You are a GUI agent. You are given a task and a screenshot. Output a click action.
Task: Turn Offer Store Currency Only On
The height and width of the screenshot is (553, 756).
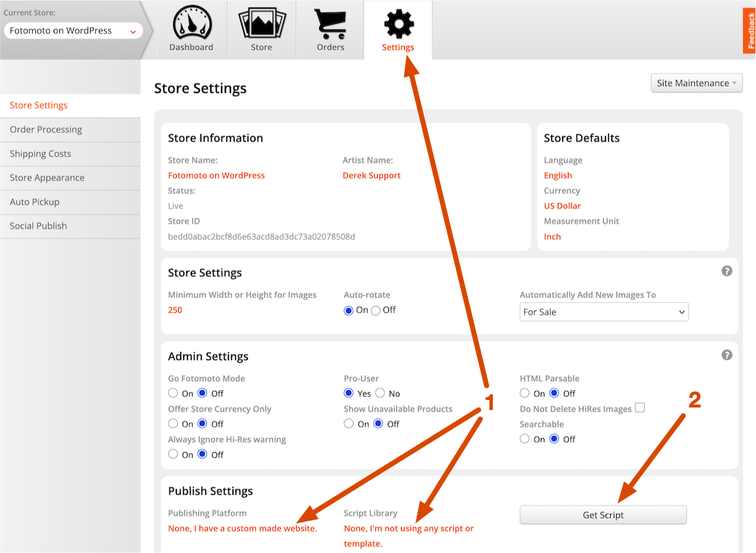[173, 423]
